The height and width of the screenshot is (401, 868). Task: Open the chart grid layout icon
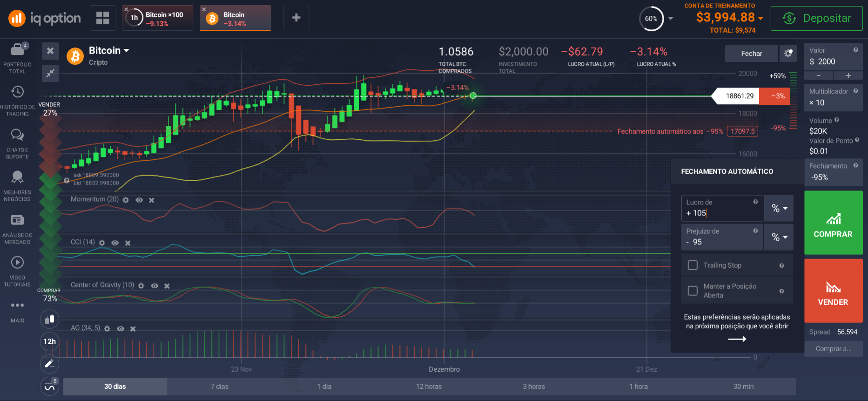click(x=102, y=18)
